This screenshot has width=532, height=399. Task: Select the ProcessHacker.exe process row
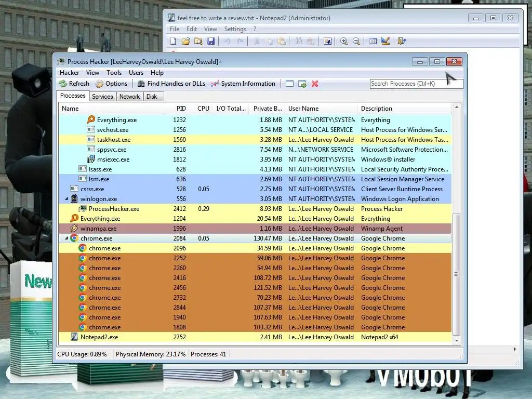tap(255, 209)
